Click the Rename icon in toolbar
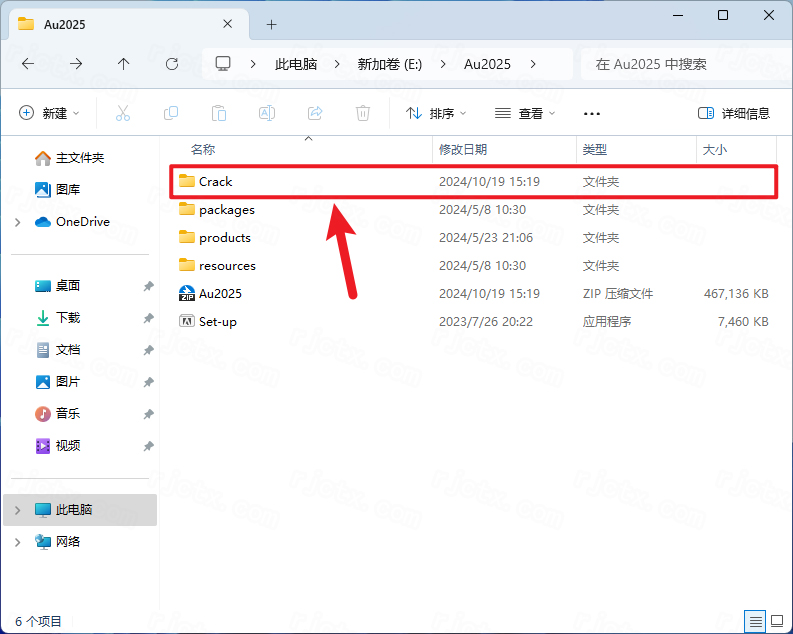This screenshot has height=634, width=793. (267, 113)
